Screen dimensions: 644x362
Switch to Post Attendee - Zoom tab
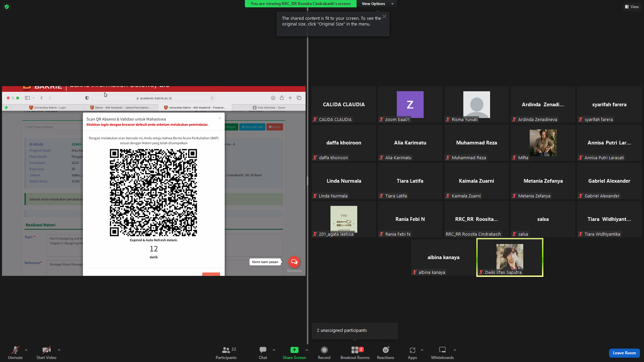tap(268, 108)
